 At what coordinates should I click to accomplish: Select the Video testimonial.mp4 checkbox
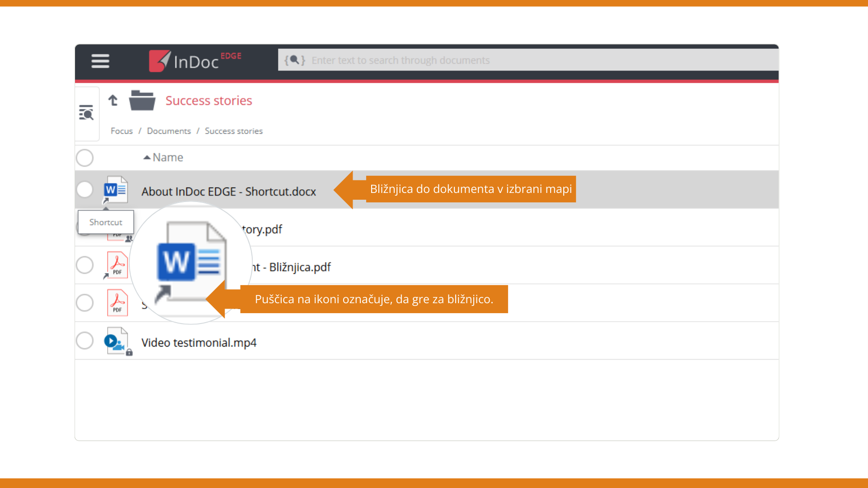85,341
